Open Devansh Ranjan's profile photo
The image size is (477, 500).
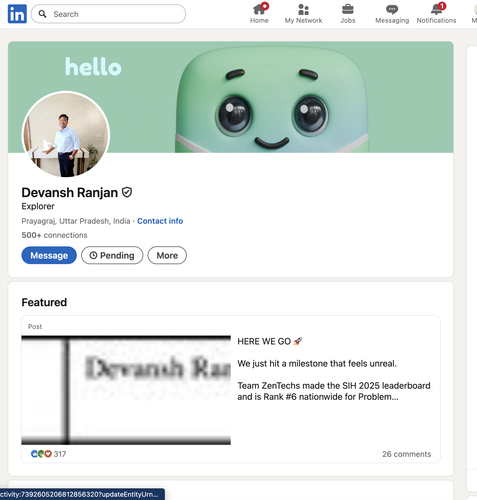click(x=66, y=135)
